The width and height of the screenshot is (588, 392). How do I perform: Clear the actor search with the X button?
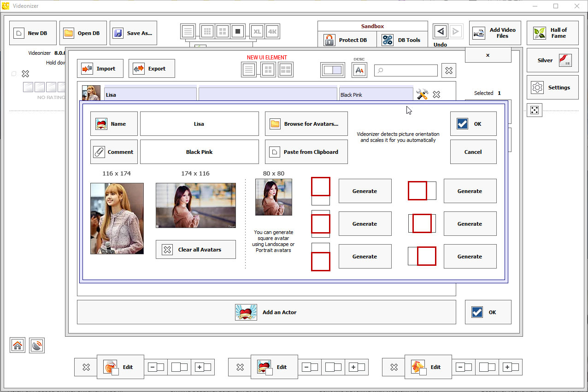tap(449, 70)
